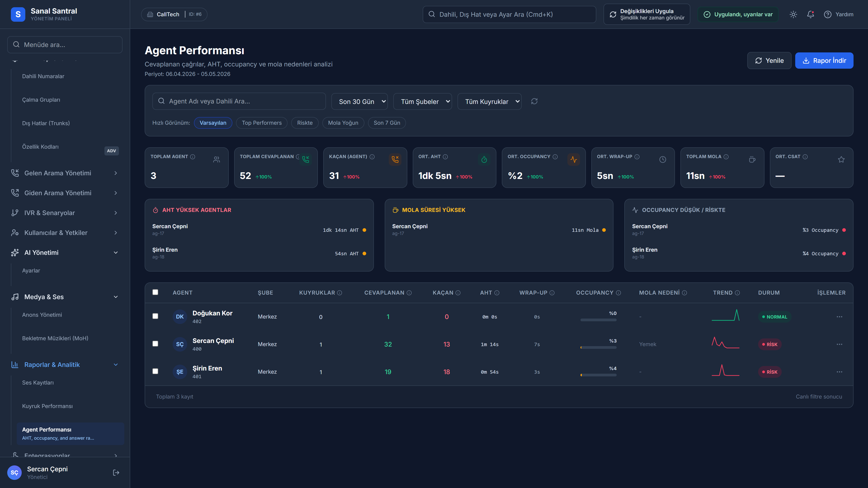The height and width of the screenshot is (488, 868).
Task: Click Değişiklikleri Uygula button
Action: pos(647,14)
